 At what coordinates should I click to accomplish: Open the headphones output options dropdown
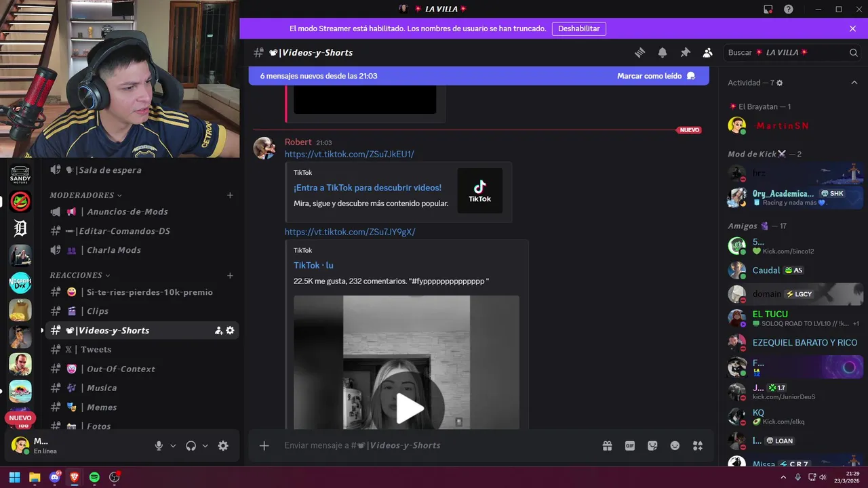tap(205, 445)
